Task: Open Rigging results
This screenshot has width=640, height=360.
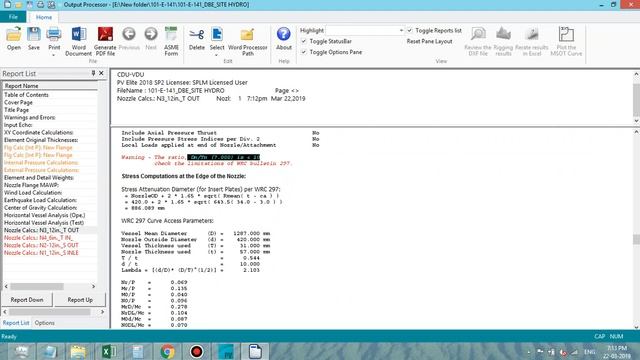Action: (x=503, y=41)
